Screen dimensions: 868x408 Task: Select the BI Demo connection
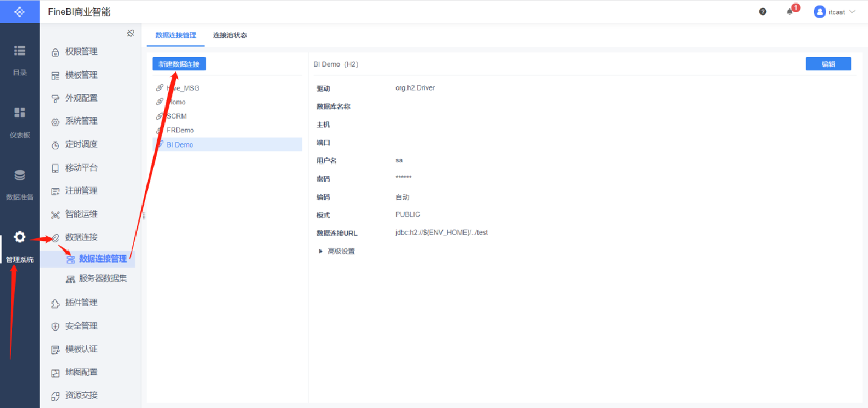point(227,144)
